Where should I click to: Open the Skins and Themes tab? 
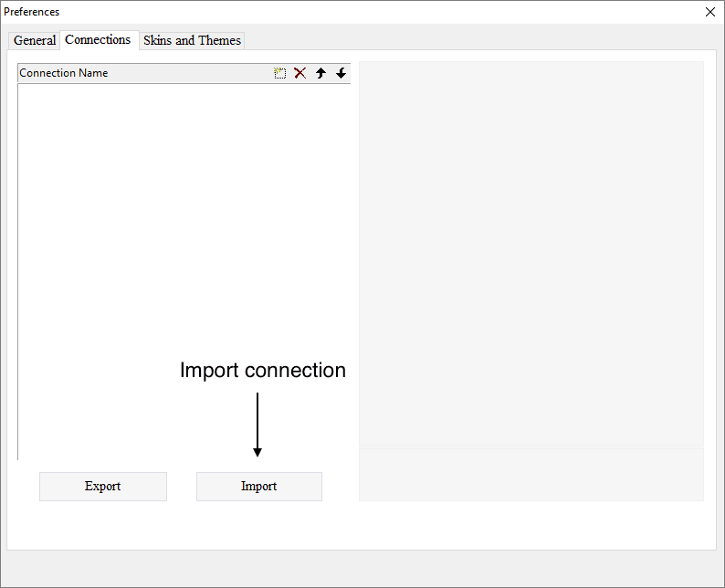[x=192, y=40]
